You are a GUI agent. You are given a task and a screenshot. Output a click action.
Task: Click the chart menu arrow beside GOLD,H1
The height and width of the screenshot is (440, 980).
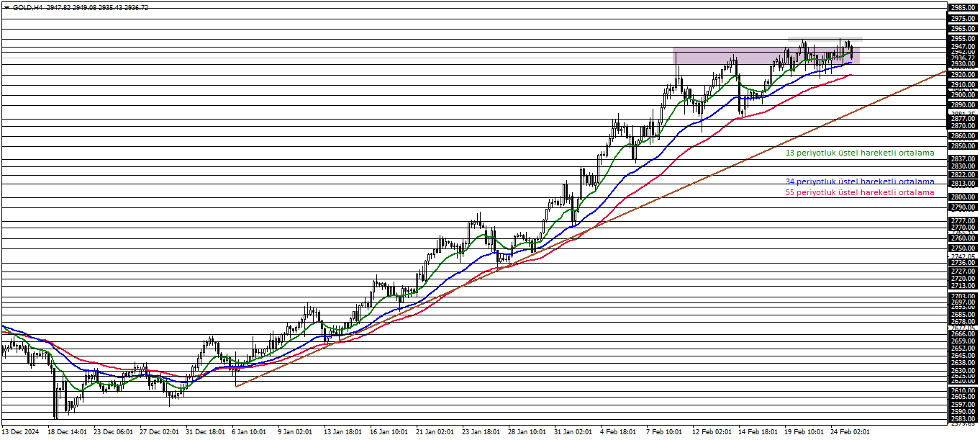6,7
